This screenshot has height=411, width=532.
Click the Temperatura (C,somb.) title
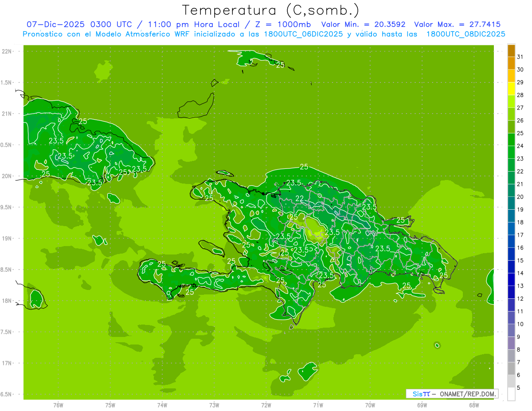point(271,11)
